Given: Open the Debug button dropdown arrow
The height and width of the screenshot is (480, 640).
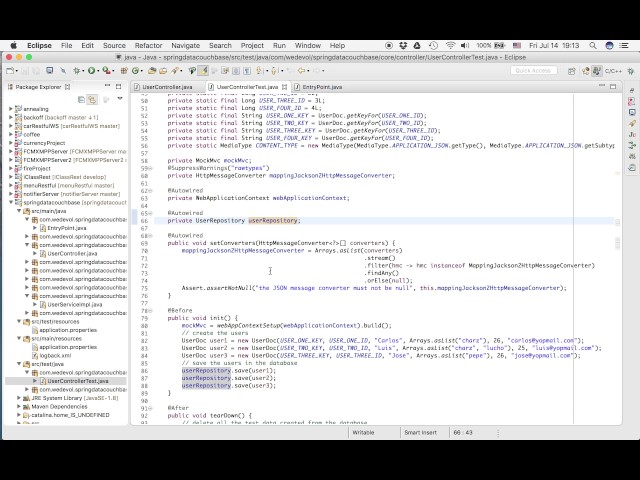Looking at the screenshot, I should pyautogui.click(x=83, y=71).
